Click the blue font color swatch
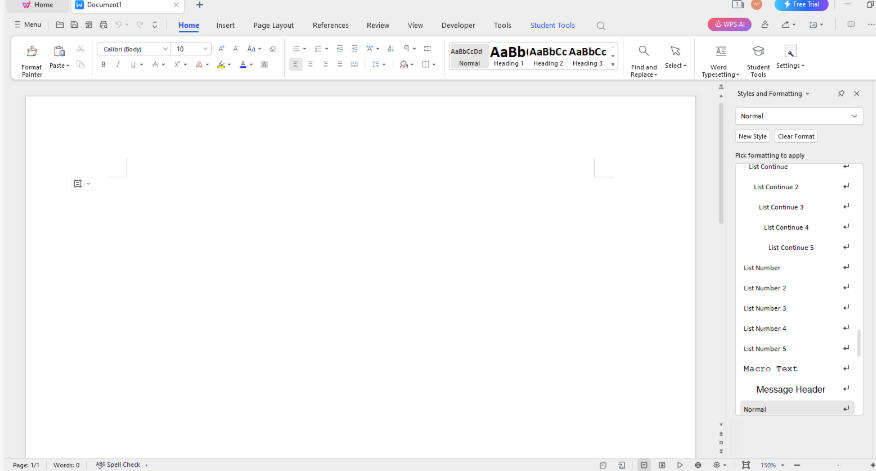The width and height of the screenshot is (876, 471). point(243,65)
